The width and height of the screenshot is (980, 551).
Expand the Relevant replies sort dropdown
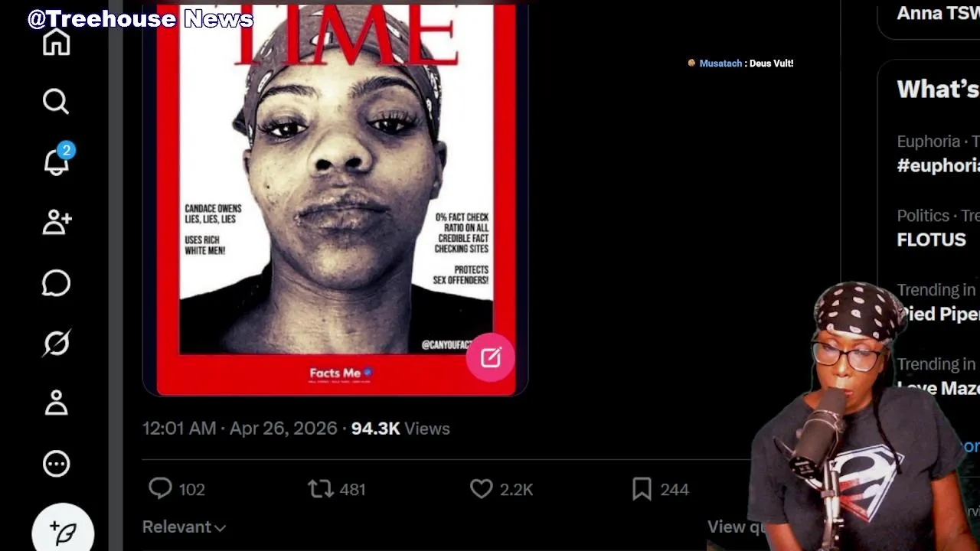184,527
